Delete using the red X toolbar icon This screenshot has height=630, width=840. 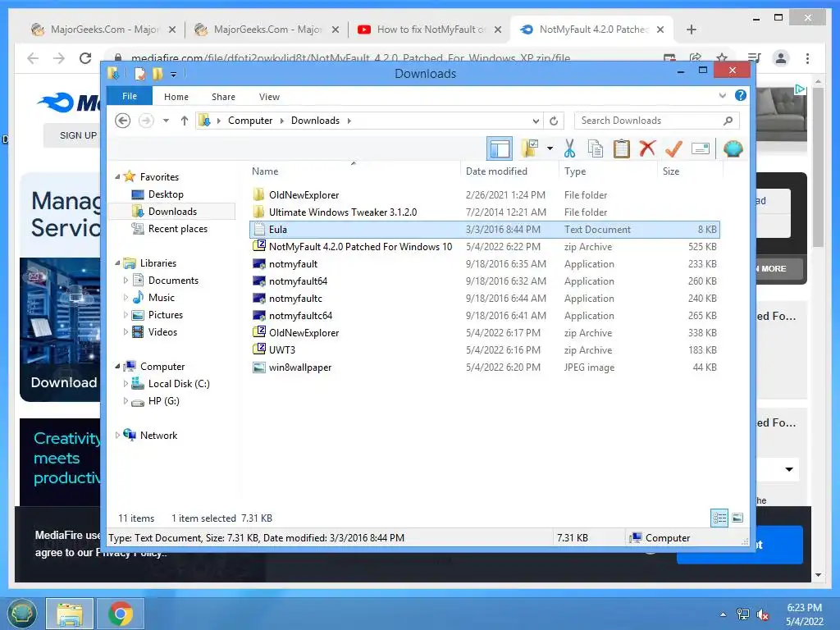pyautogui.click(x=648, y=148)
